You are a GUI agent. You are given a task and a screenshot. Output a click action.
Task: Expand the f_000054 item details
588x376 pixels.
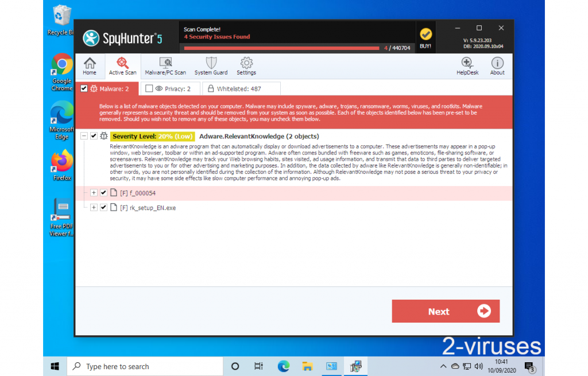click(94, 193)
